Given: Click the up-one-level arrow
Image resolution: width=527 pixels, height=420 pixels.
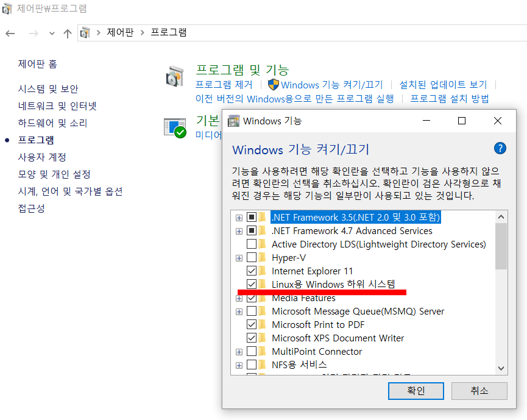Looking at the screenshot, I should coord(68,34).
